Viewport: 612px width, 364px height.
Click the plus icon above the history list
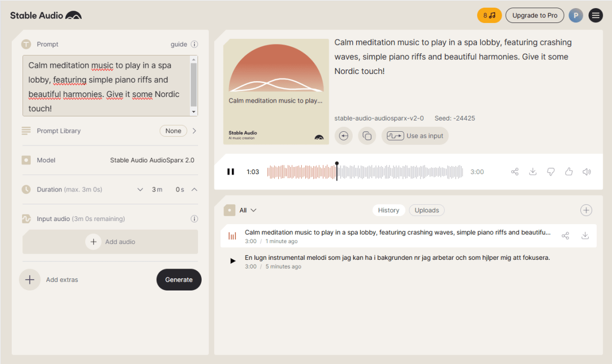coord(586,210)
